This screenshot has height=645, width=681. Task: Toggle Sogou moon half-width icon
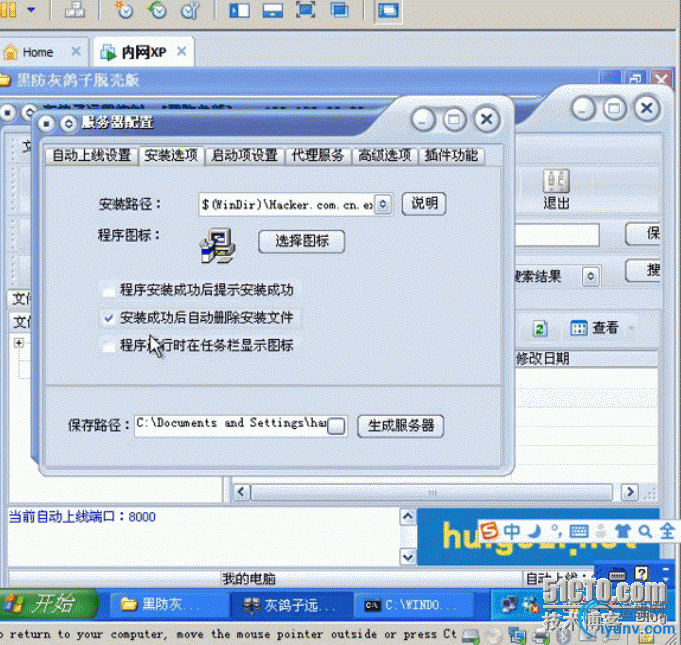click(x=535, y=530)
